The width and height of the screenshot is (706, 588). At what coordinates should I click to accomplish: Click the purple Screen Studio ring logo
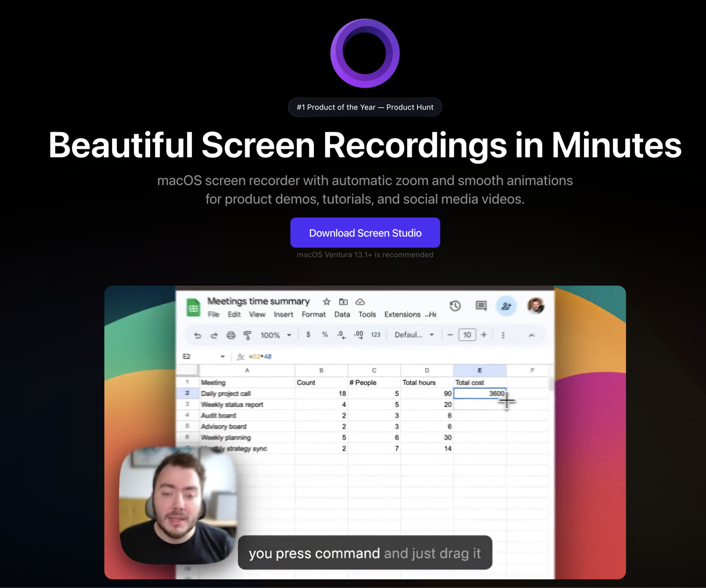[365, 53]
